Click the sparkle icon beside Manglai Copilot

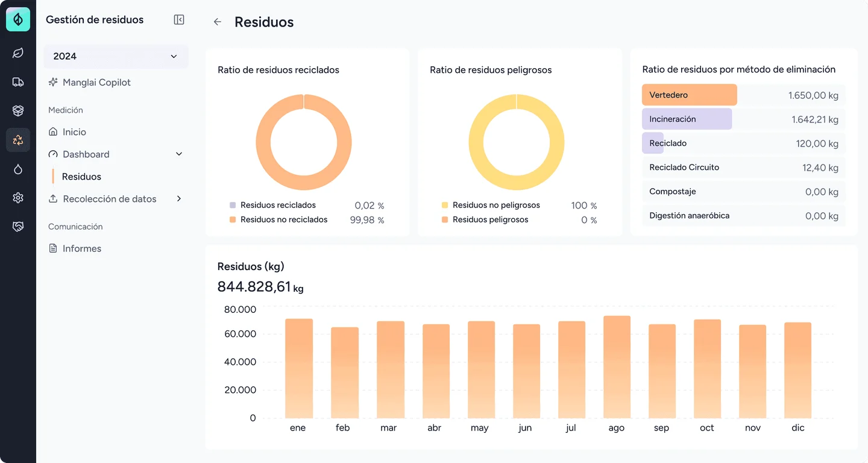(x=53, y=83)
